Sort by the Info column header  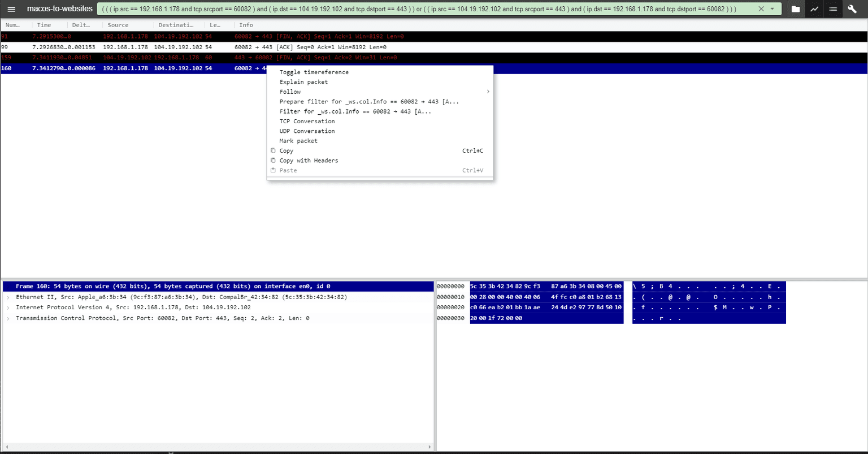tap(246, 25)
